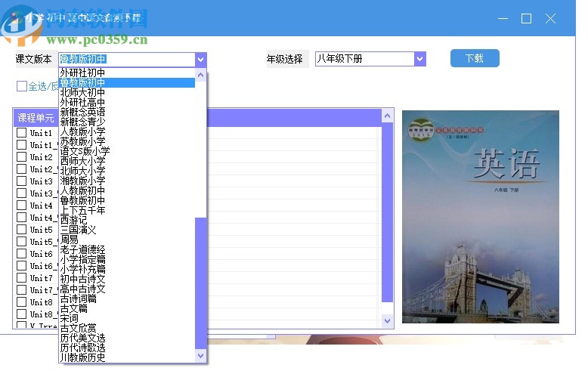
Task: Choose 三国演义 from the list
Action: point(127,230)
